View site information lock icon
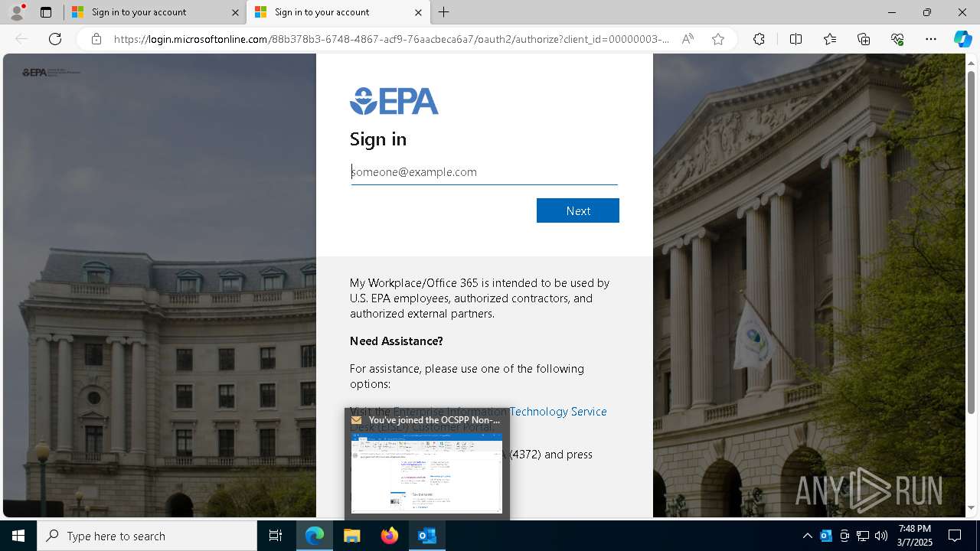 pos(96,39)
